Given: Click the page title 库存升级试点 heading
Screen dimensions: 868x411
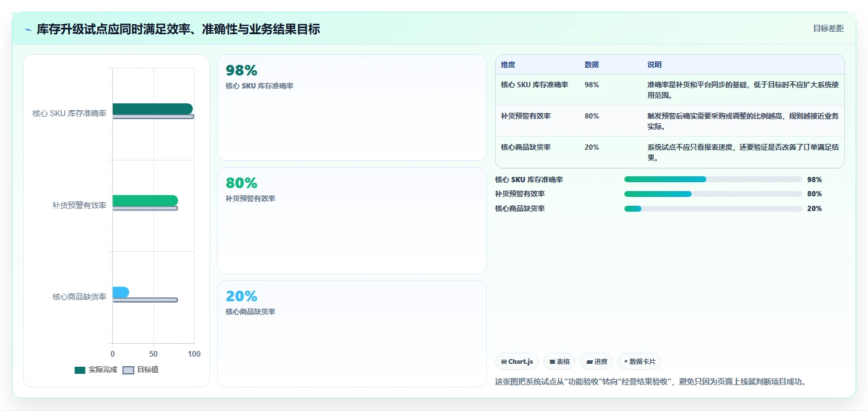Looking at the screenshot, I should [x=178, y=29].
